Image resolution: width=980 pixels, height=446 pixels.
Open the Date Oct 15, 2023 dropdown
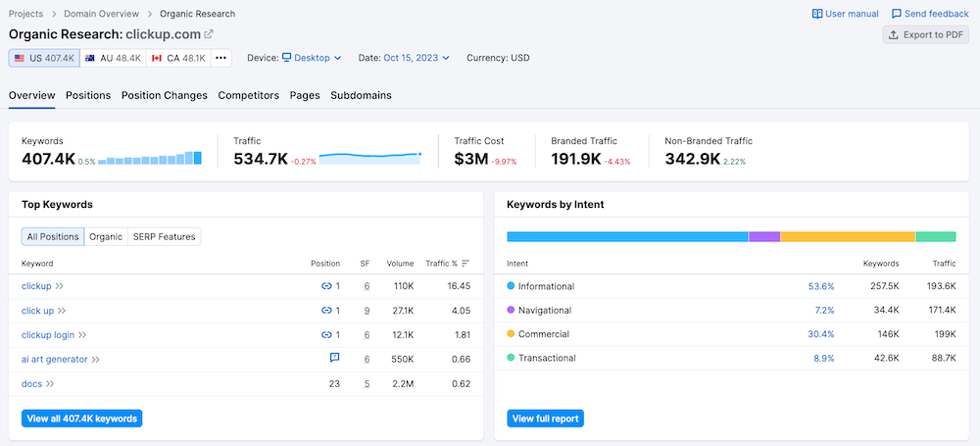pyautogui.click(x=416, y=58)
